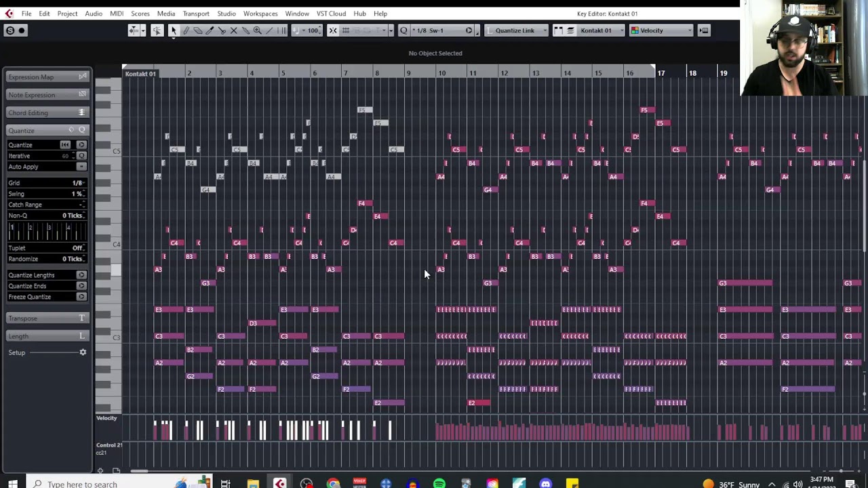Image resolution: width=868 pixels, height=488 pixels.
Task: Open the Event Colors Velocity dropdown
Action: (x=661, y=30)
